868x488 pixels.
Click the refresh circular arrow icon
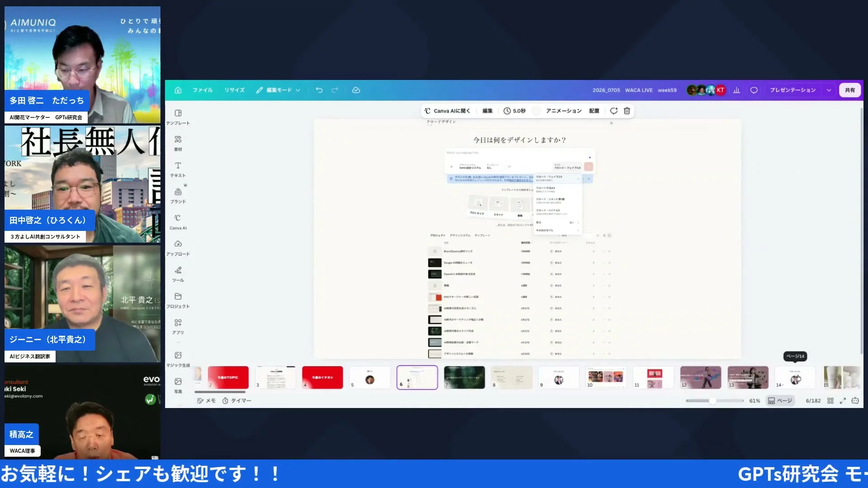click(613, 111)
